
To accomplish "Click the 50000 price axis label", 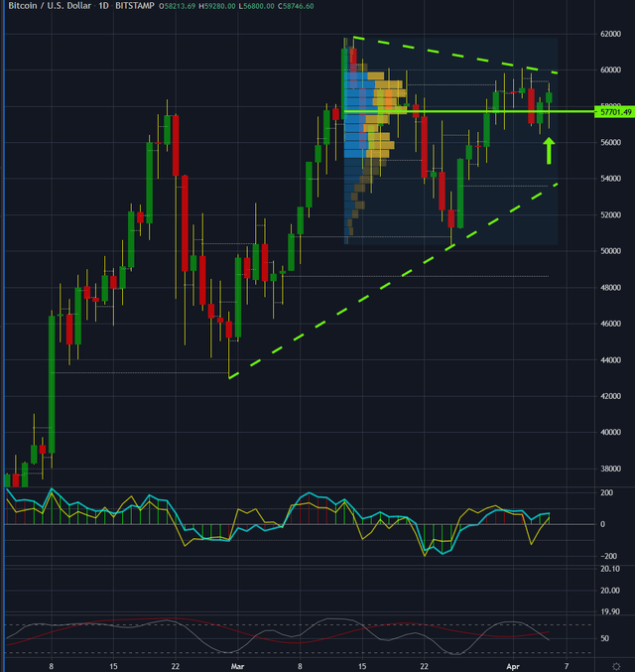I will tap(610, 251).
